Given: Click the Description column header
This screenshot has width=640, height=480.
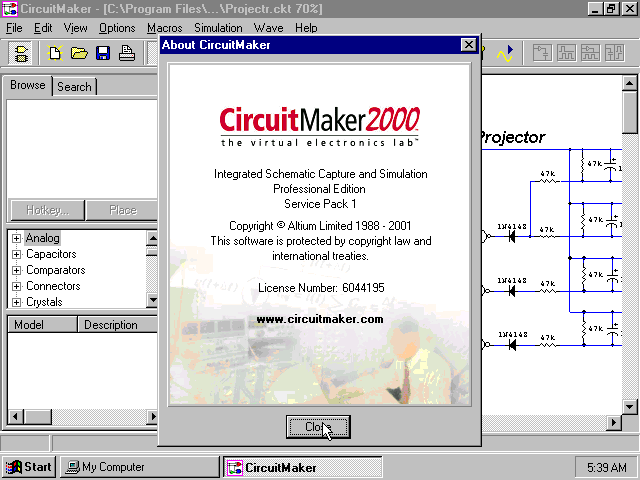Looking at the screenshot, I should pyautogui.click(x=118, y=325).
